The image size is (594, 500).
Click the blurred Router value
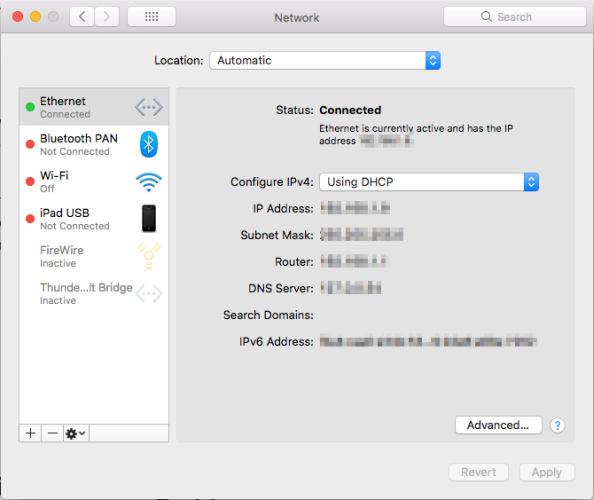(355, 261)
